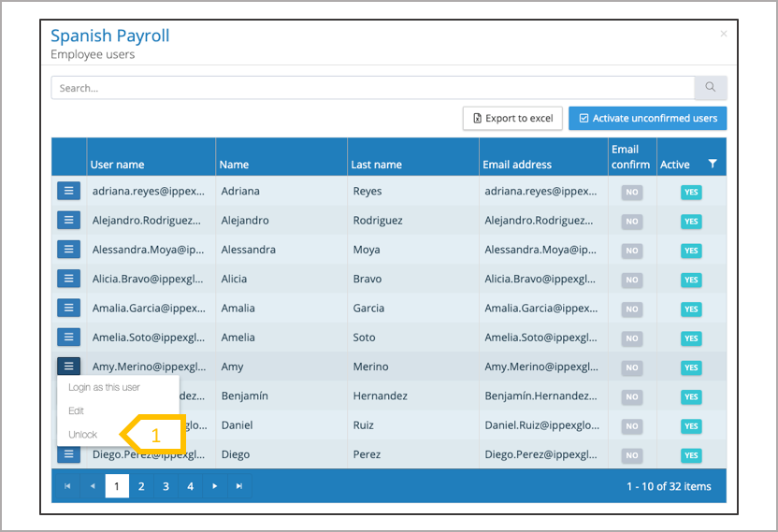
Task: Select Unlock from the context menu
Action: [x=83, y=435]
